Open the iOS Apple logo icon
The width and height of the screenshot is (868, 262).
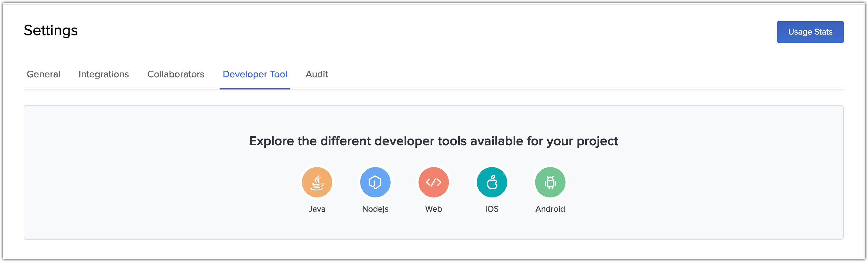492,182
